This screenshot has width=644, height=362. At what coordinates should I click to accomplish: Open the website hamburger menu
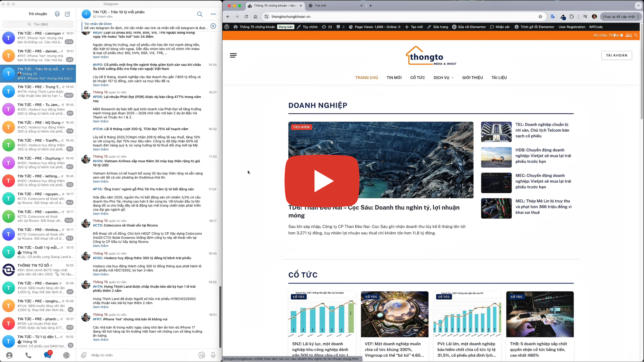click(x=233, y=55)
